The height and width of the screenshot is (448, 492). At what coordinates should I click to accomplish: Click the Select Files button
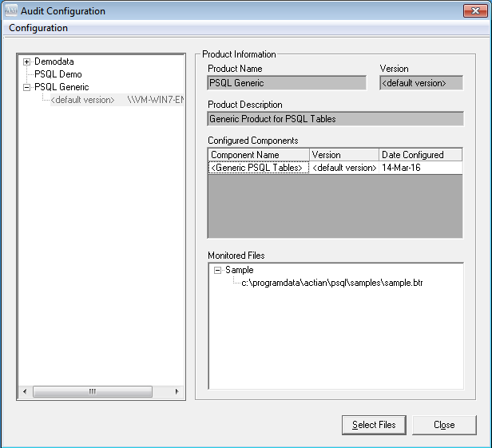(x=374, y=425)
